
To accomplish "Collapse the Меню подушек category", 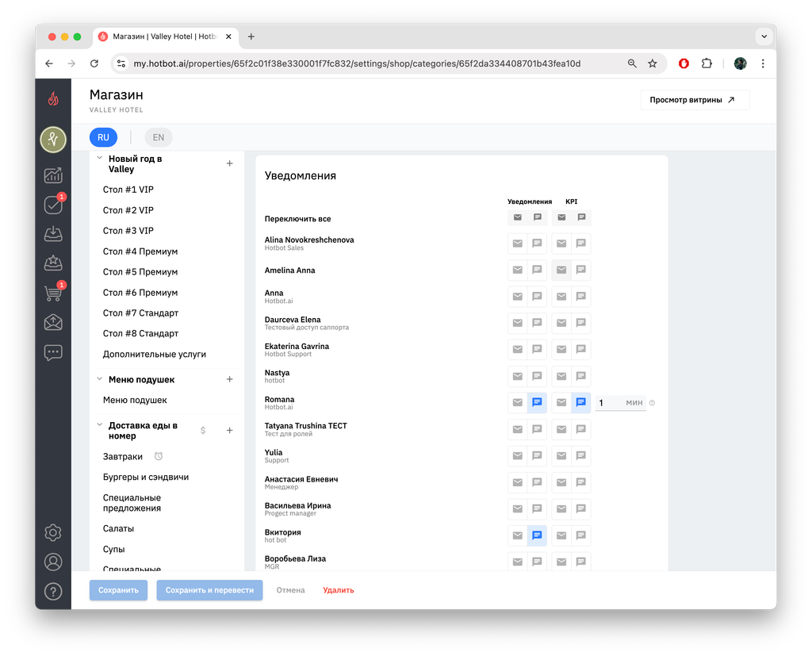I will (x=99, y=379).
